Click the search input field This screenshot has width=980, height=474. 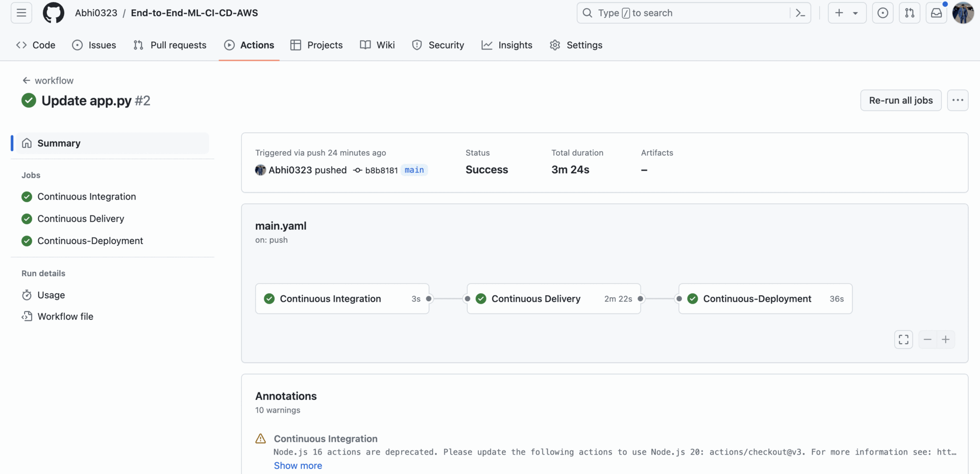[x=684, y=13]
